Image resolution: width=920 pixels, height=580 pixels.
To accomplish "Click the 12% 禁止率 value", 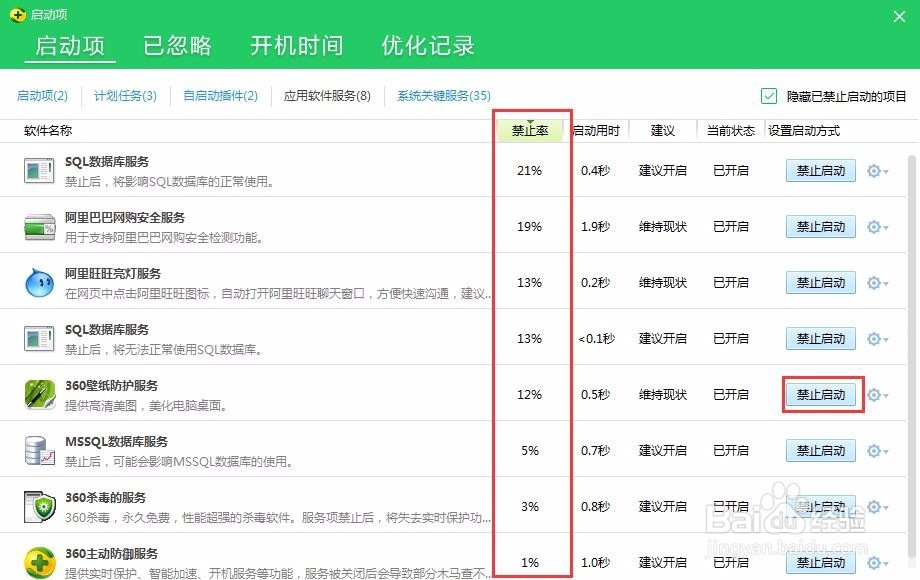I will [x=529, y=395].
